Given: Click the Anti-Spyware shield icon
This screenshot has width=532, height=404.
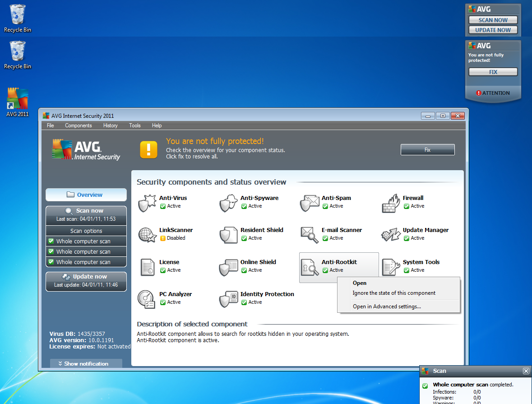Looking at the screenshot, I should (x=228, y=202).
